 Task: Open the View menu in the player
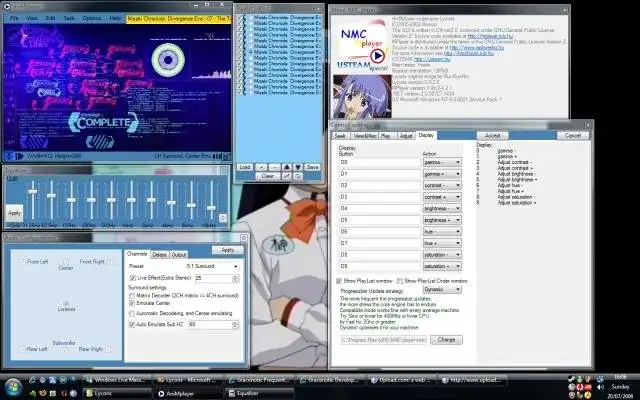(32, 18)
